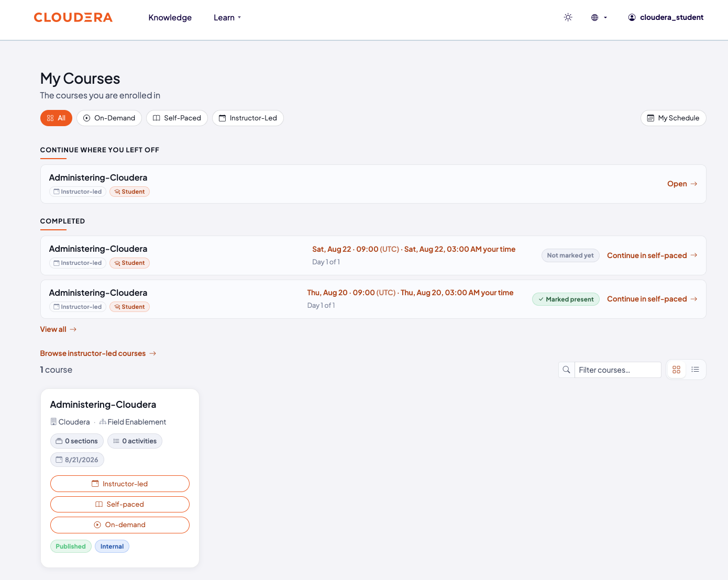Image resolution: width=728 pixels, height=580 pixels.
Task: Click the Not marked yet badge
Action: click(570, 255)
